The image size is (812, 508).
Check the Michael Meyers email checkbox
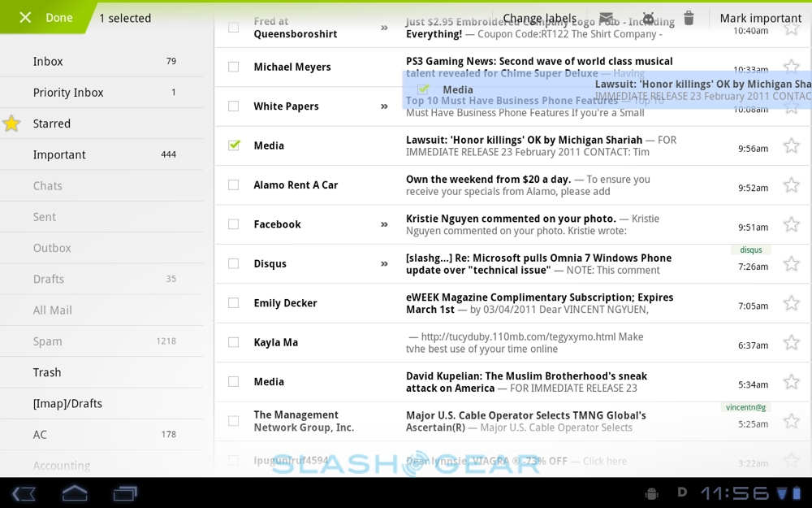234,67
